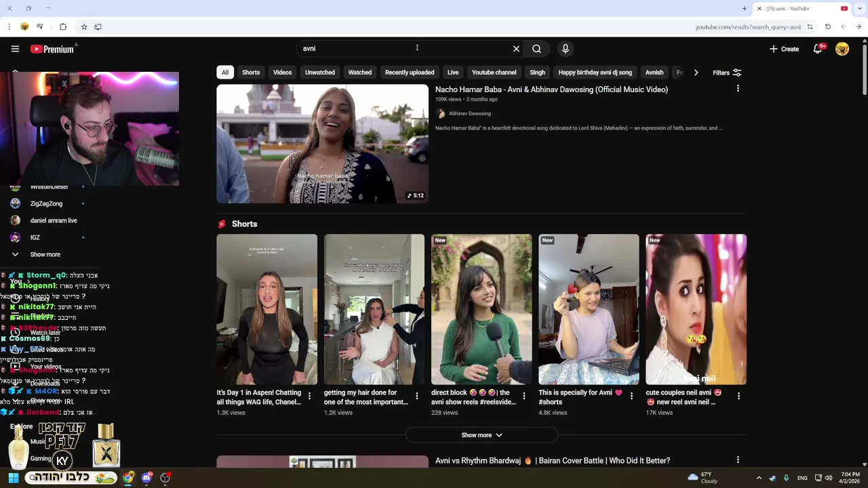Screen dimensions: 868x488
Task: Play the cute couples neil avni thumbnail
Action: 696,310
